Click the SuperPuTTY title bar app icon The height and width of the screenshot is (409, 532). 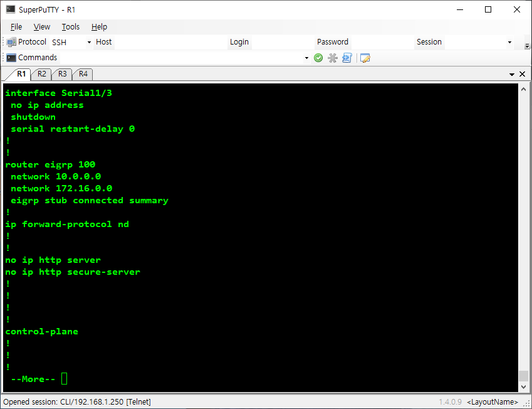(11, 9)
